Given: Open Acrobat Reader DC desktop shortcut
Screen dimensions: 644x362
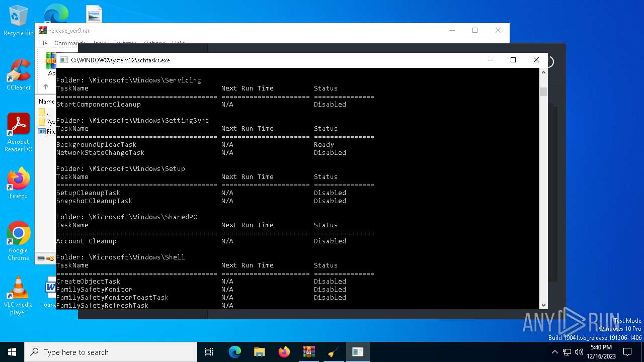Looking at the screenshot, I should click(x=18, y=132).
